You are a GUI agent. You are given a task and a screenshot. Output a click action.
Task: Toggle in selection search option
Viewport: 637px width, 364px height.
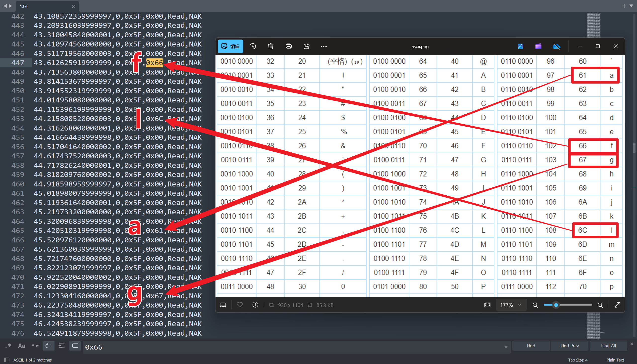point(62,346)
